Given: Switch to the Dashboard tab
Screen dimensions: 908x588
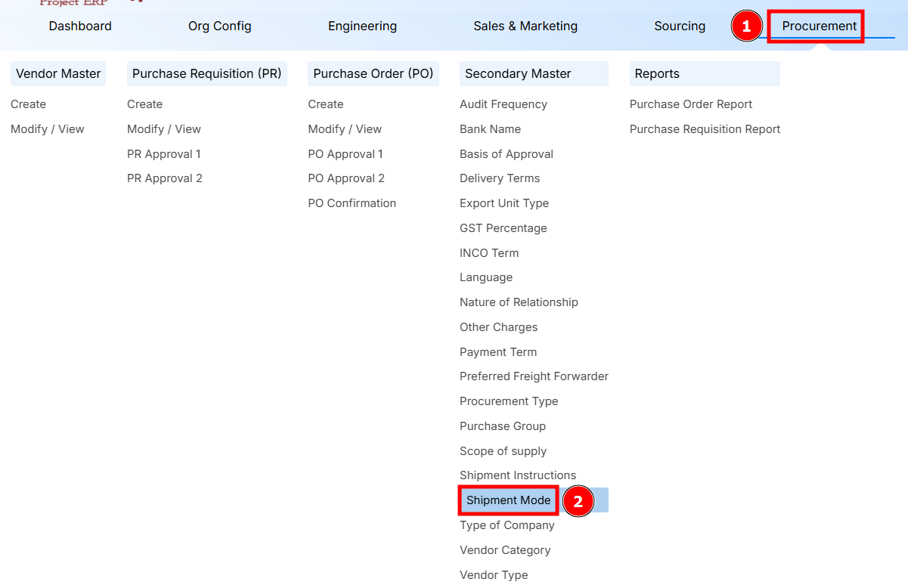Looking at the screenshot, I should pyautogui.click(x=79, y=26).
